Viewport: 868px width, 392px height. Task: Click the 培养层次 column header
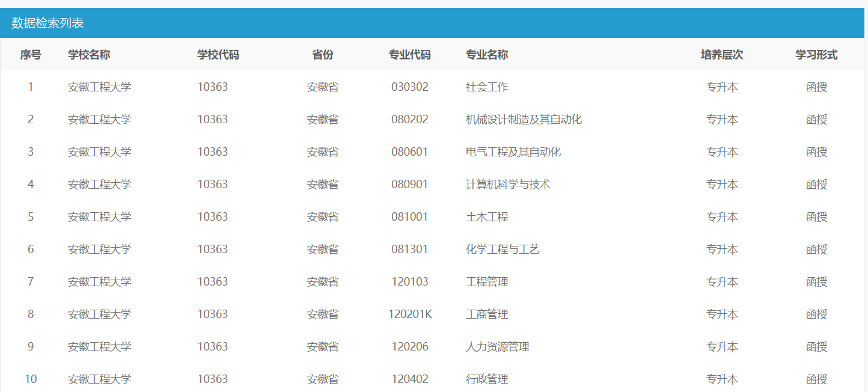pos(722,55)
